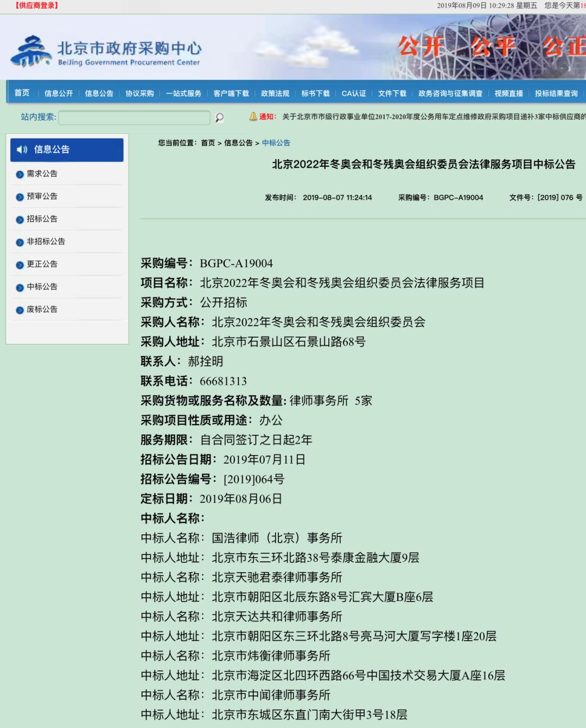Click the Beijing Procurement Center logo
This screenshot has width=586, height=728.
106,52
